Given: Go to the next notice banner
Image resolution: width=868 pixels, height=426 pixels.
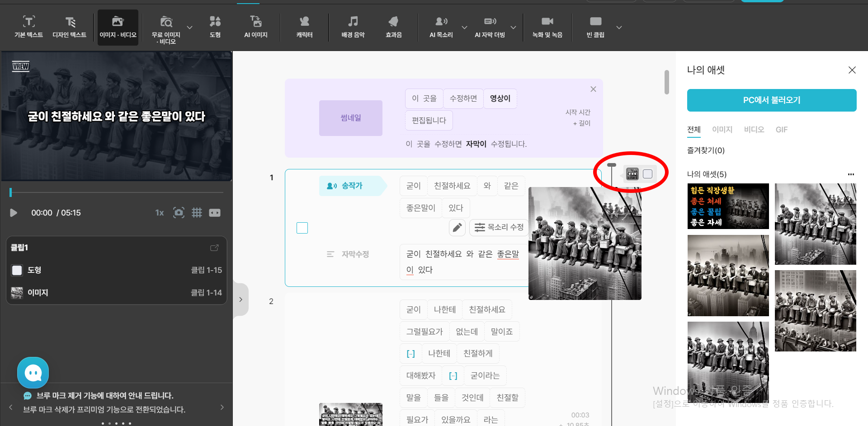Looking at the screenshot, I should (x=222, y=407).
